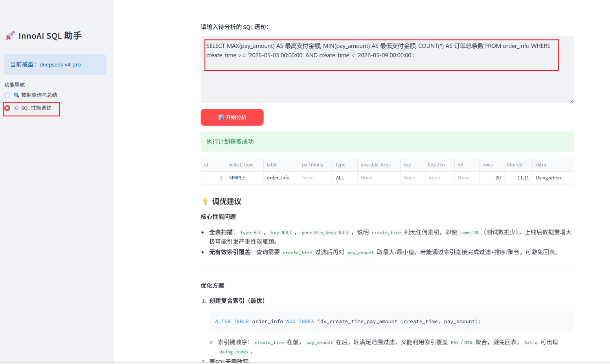Click the SIMPLE cell in the table
The height and width of the screenshot is (364, 610).
coord(244,178)
